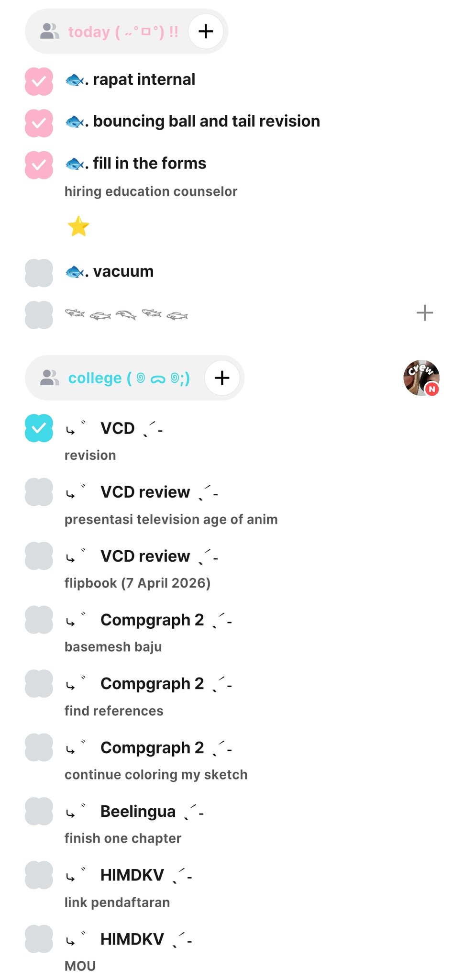This screenshot has width=464, height=980.
Task: Click the fish emoji beside vacuum
Action: (x=75, y=272)
